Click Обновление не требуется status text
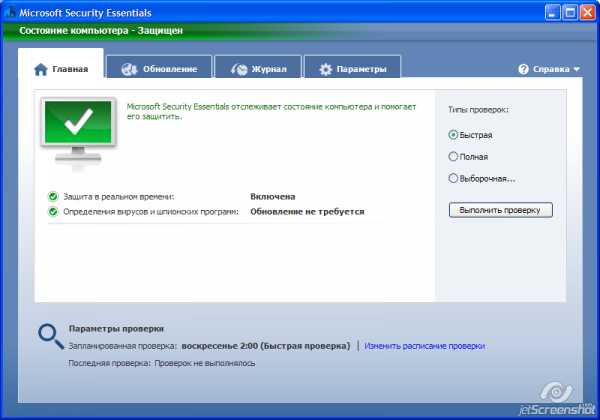The width and height of the screenshot is (600, 420). 307,212
